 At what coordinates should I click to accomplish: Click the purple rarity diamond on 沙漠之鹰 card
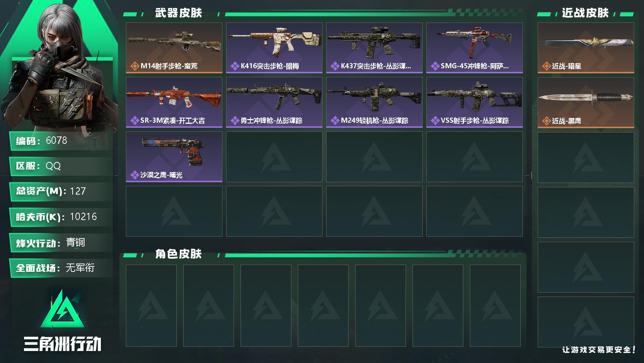click(135, 175)
